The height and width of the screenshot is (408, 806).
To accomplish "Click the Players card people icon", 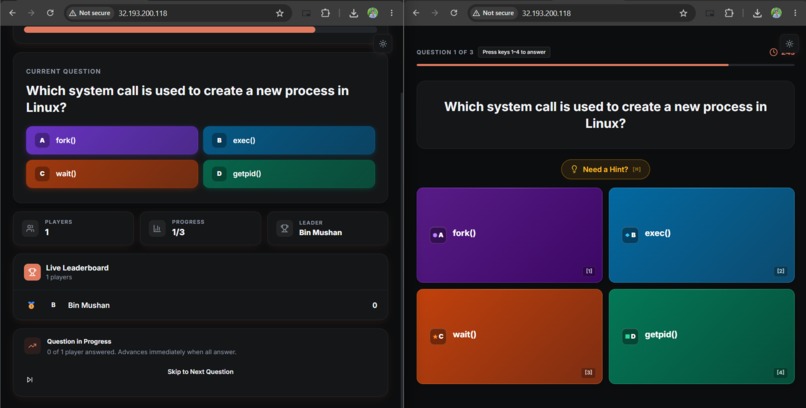I will click(30, 228).
